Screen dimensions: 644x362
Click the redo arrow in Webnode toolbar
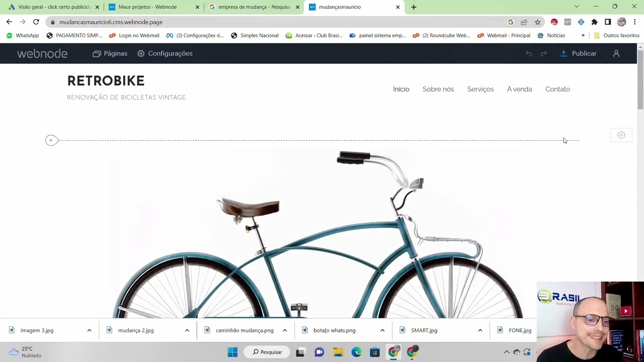pos(544,53)
